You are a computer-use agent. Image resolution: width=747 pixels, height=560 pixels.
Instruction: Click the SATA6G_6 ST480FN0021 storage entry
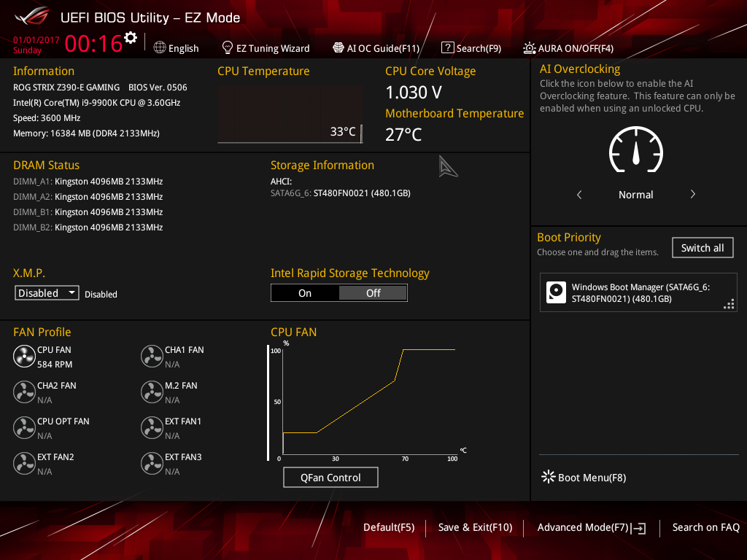point(341,192)
